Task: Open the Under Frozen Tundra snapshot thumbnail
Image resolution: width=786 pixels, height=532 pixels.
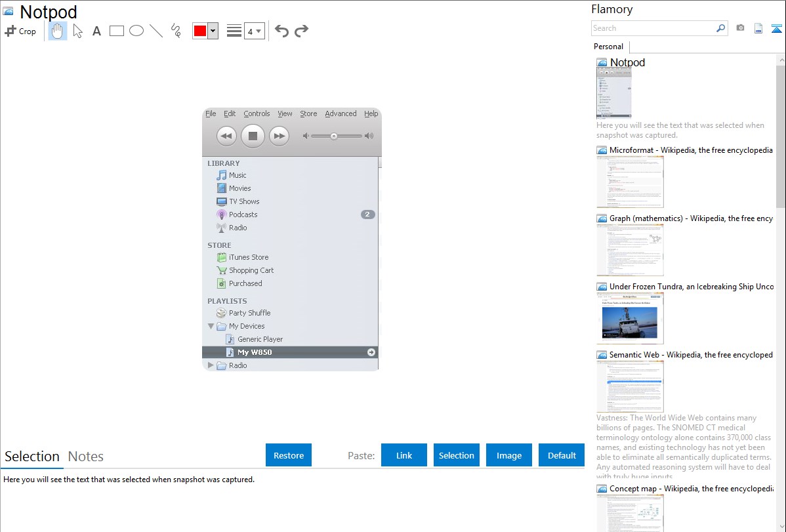Action: (x=630, y=318)
